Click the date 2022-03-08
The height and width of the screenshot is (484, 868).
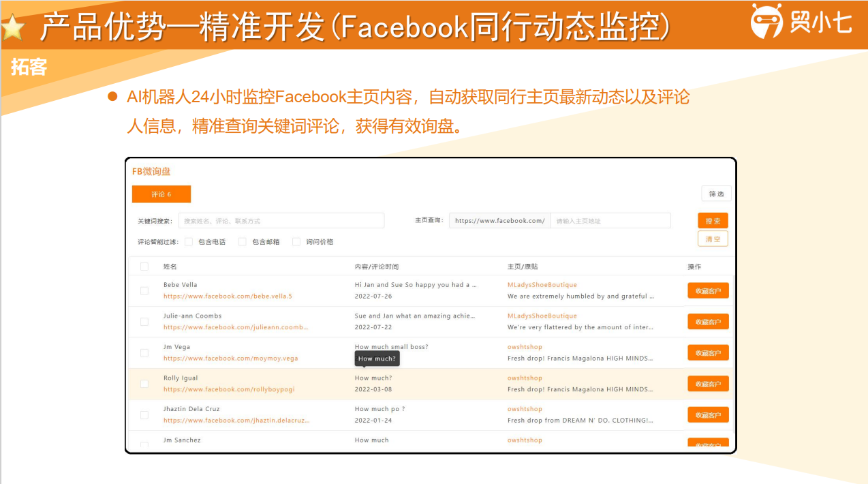[x=373, y=390]
